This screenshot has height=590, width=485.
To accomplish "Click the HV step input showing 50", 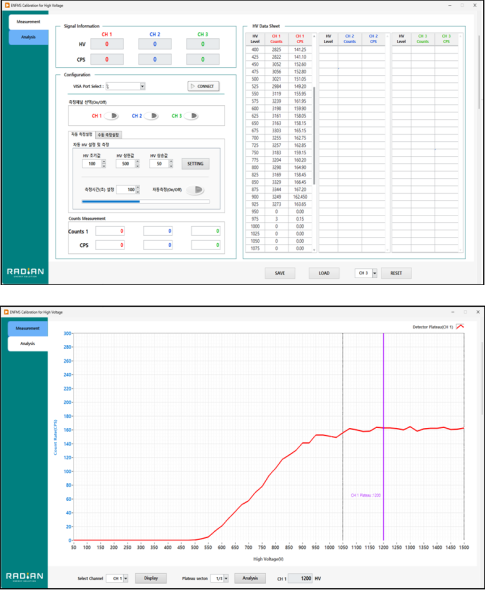I will pyautogui.click(x=159, y=164).
